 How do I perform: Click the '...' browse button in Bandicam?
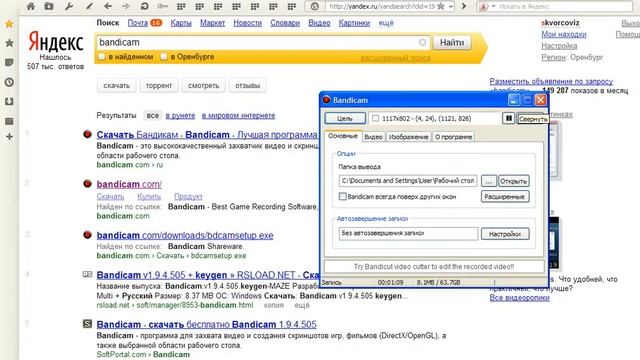(489, 181)
